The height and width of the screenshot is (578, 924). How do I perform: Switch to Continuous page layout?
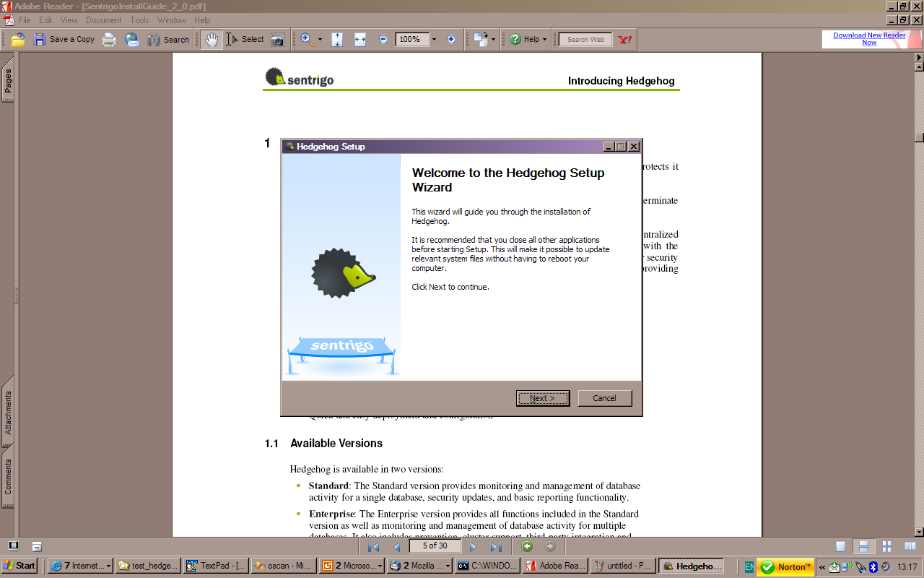point(863,547)
